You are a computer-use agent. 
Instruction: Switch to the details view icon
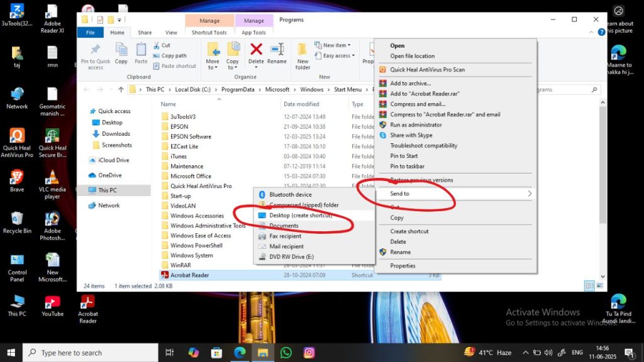tap(589, 286)
